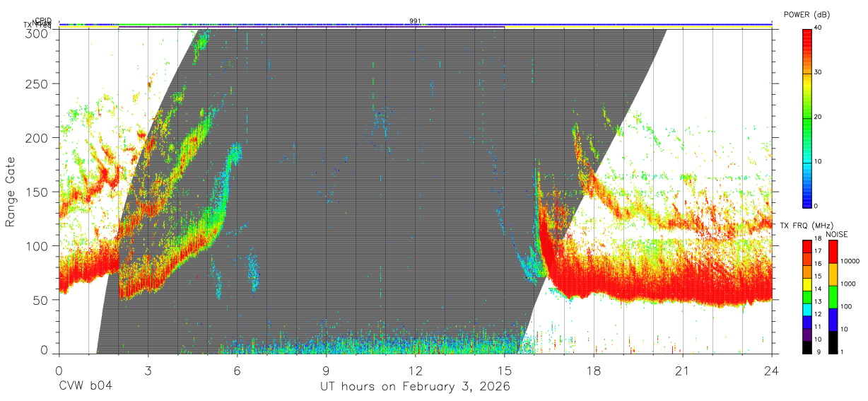Click the POWER (dB) gradient color bar
Viewport: 868px width, 401px height.
[807, 117]
